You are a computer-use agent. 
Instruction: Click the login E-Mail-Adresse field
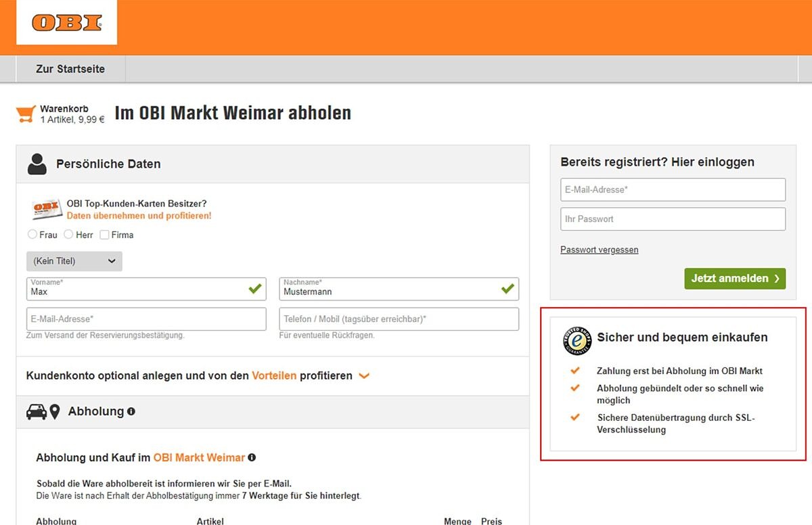[x=673, y=190]
